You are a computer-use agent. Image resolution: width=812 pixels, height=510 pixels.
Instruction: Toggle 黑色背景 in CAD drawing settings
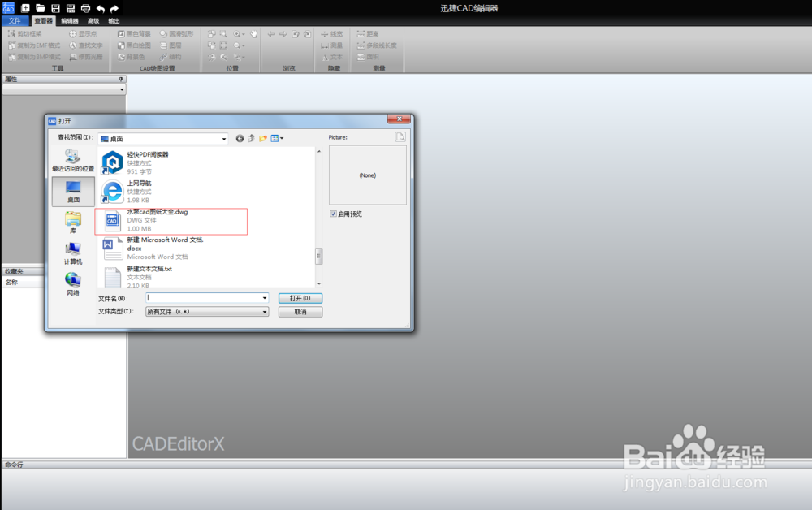point(134,33)
